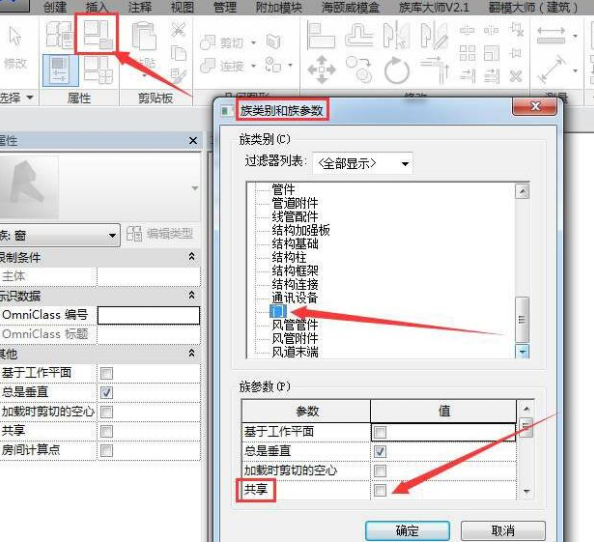
Task: Open the 附加模块 ribbon tab
Action: coord(279,7)
